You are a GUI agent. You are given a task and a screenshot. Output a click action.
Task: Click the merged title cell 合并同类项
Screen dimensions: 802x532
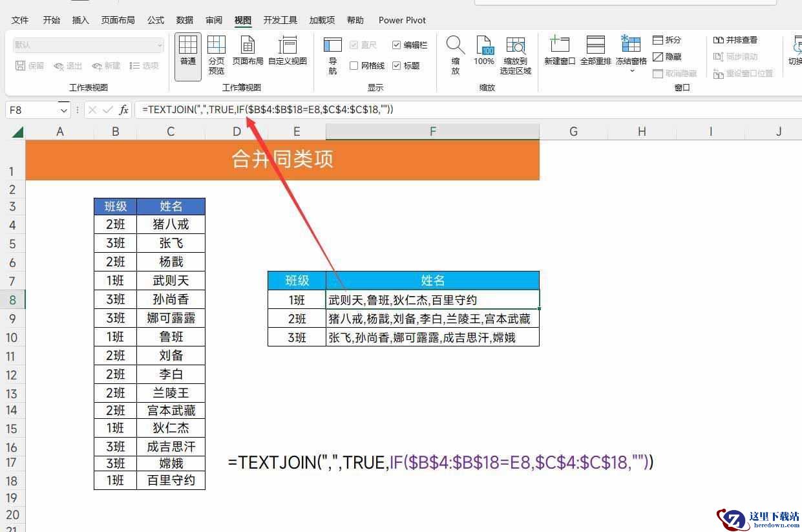[x=282, y=160]
